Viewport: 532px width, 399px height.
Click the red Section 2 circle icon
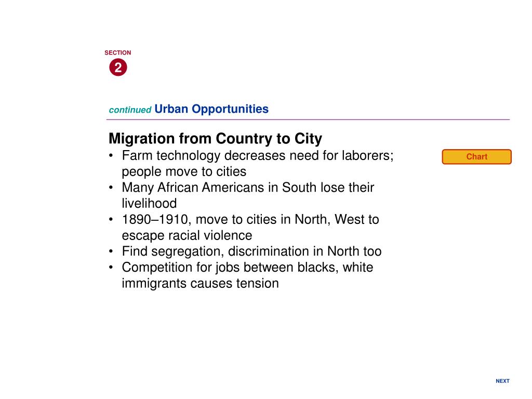coord(118,68)
